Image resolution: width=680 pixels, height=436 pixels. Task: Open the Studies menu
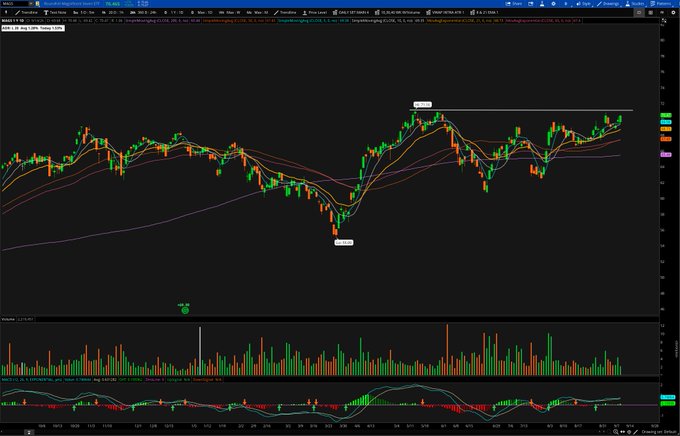click(x=634, y=3)
